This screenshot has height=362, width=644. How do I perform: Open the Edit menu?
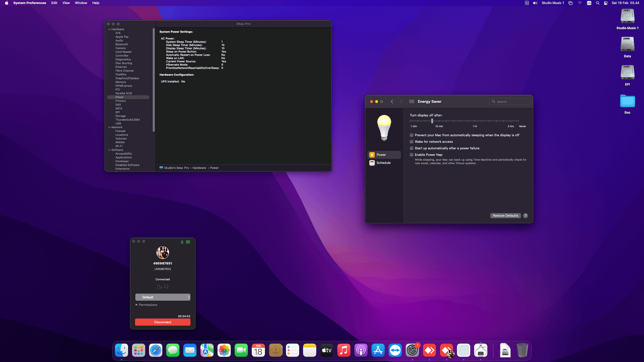click(x=54, y=3)
